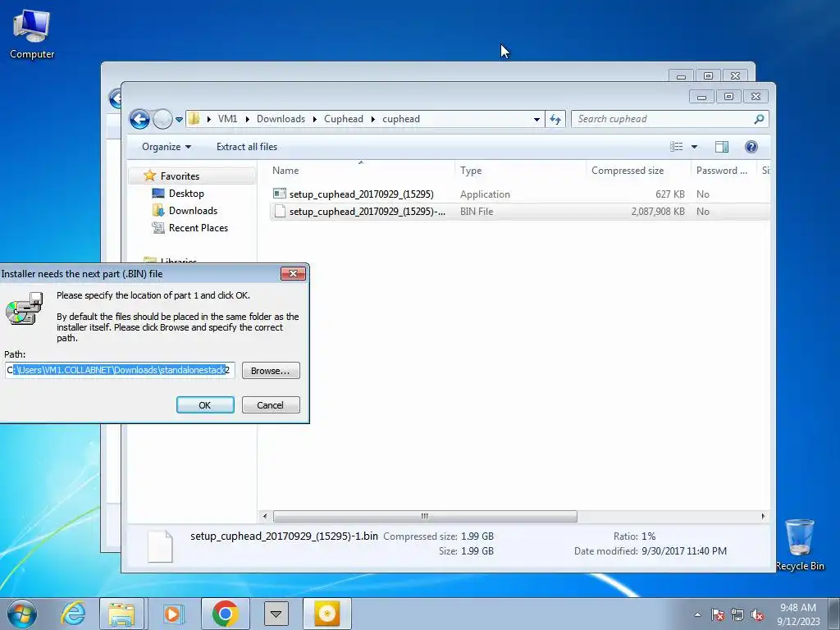Sort by Password column header

click(722, 171)
